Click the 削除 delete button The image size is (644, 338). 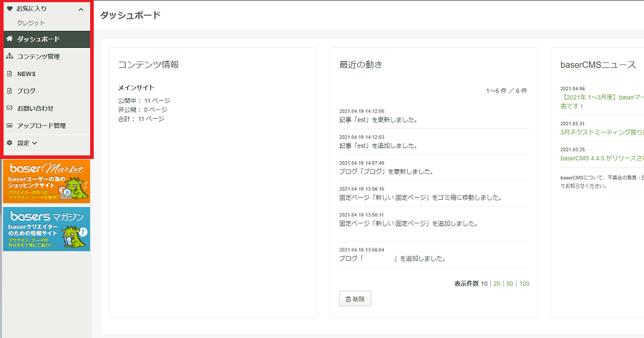(x=355, y=299)
